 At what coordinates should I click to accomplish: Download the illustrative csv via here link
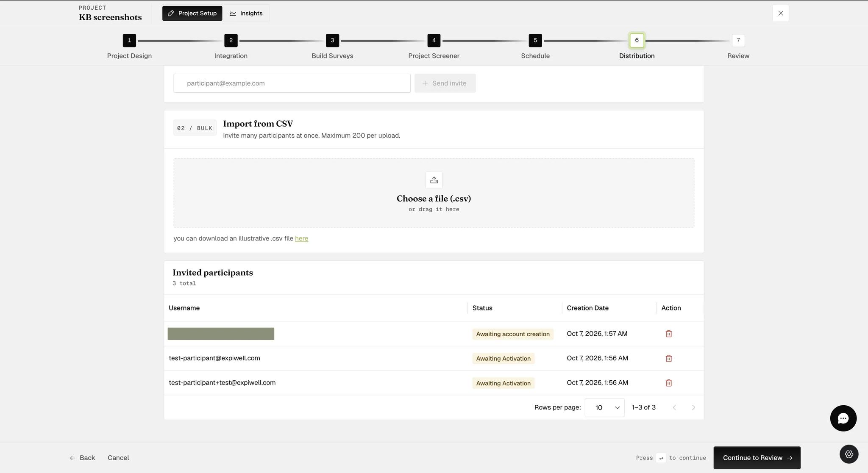click(301, 238)
